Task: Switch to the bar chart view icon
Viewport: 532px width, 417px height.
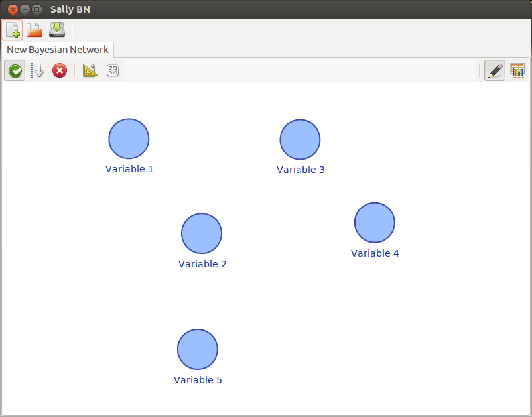Action: coord(517,70)
